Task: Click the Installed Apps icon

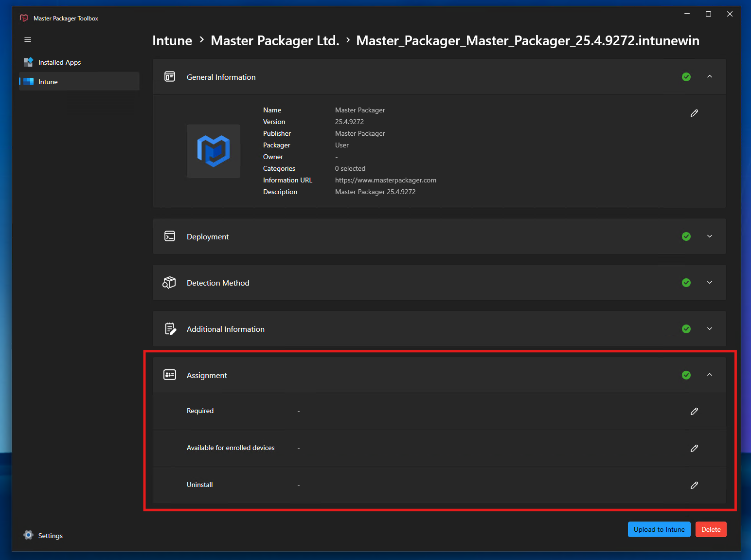Action: pyautogui.click(x=28, y=62)
